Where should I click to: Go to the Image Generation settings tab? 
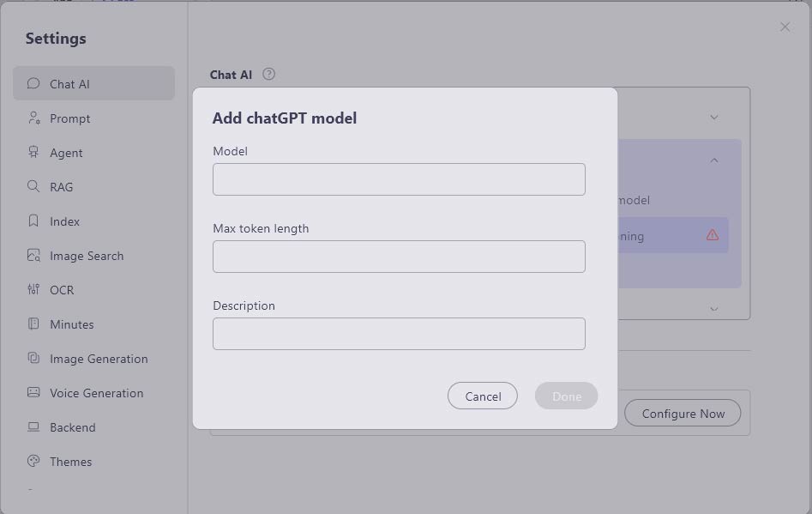(93, 359)
